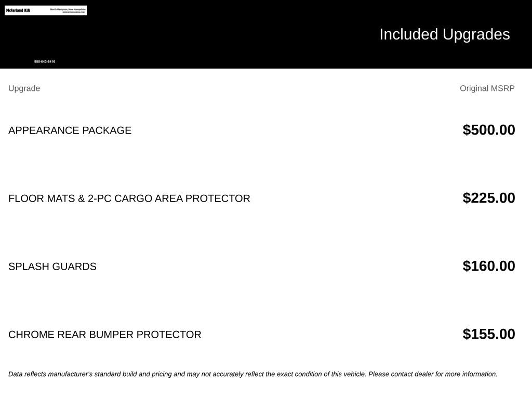Click the $225.00 price
The height and width of the screenshot is (399, 532).
(488, 198)
